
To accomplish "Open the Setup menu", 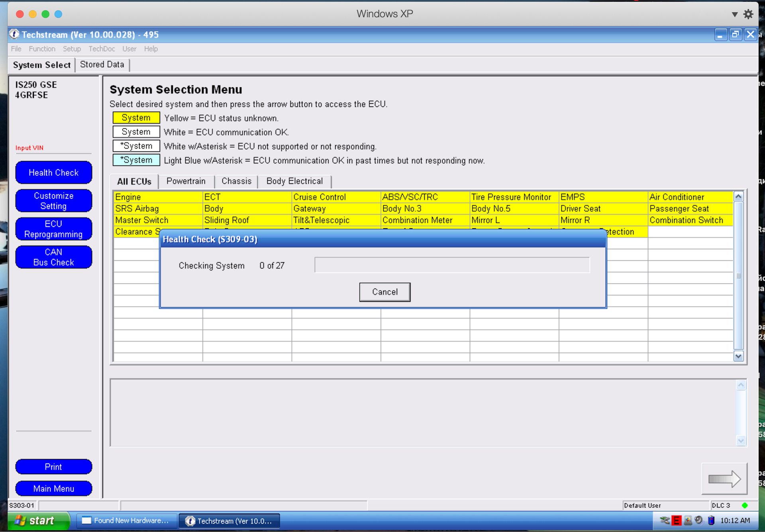I will pyautogui.click(x=72, y=49).
